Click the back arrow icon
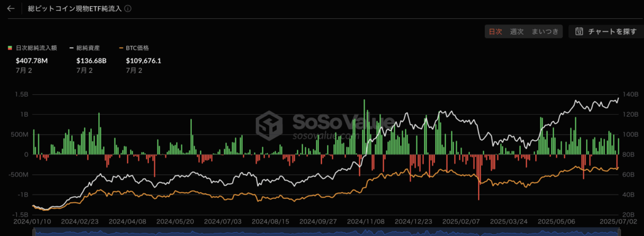Screen dimensions: 644x236 click(11, 9)
